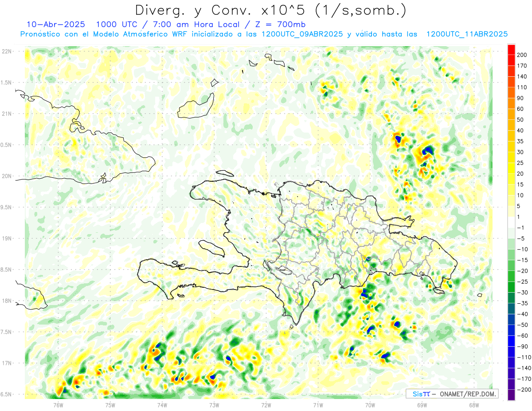Click the '-90' colorbar value
The width and height of the screenshot is (532, 411).
(x=522, y=346)
